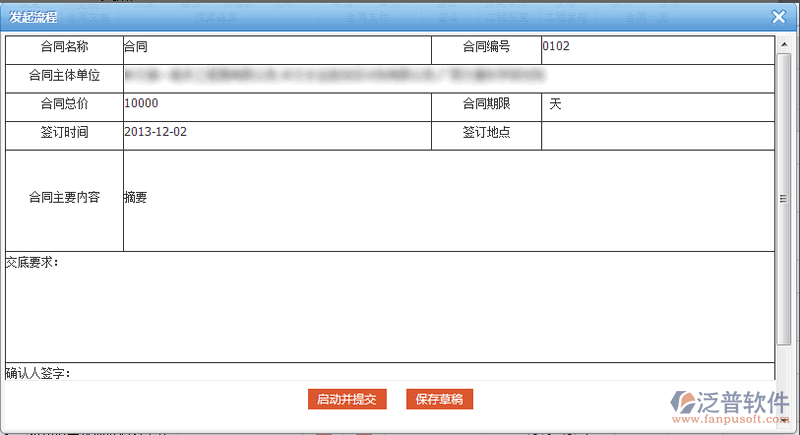800x435 pixels.
Task: Close the 发起流程 dialog
Action: click(x=780, y=17)
